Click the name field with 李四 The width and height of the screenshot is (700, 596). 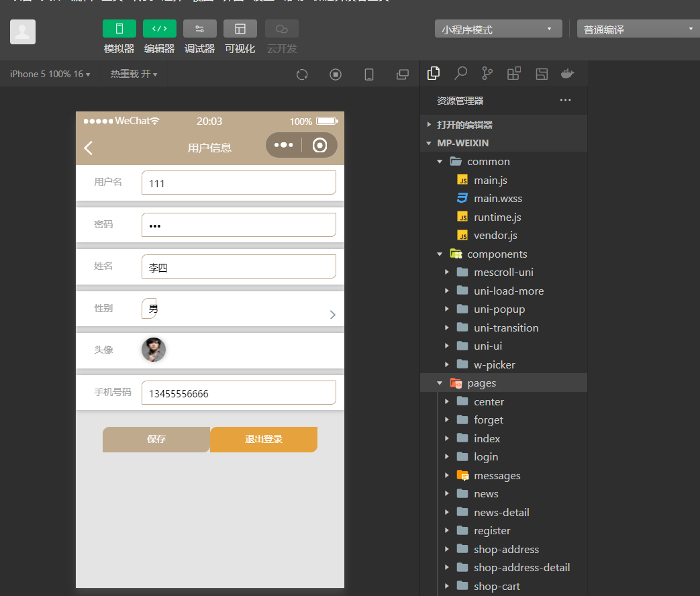pyautogui.click(x=239, y=266)
